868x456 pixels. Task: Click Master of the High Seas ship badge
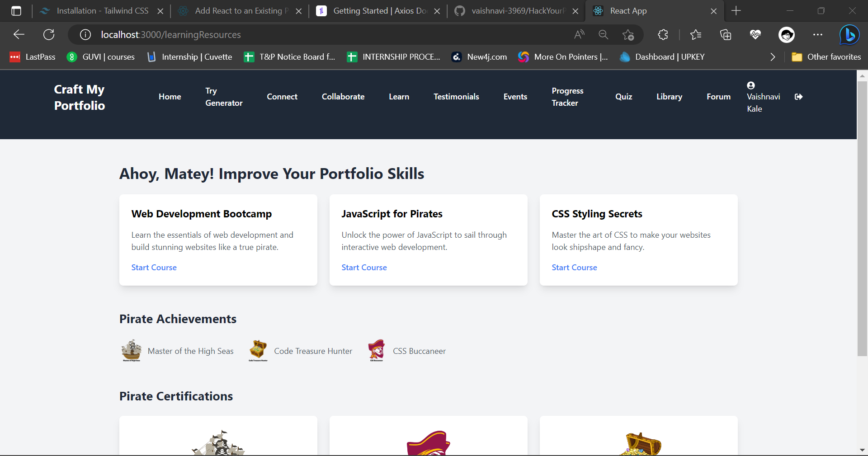click(x=132, y=351)
